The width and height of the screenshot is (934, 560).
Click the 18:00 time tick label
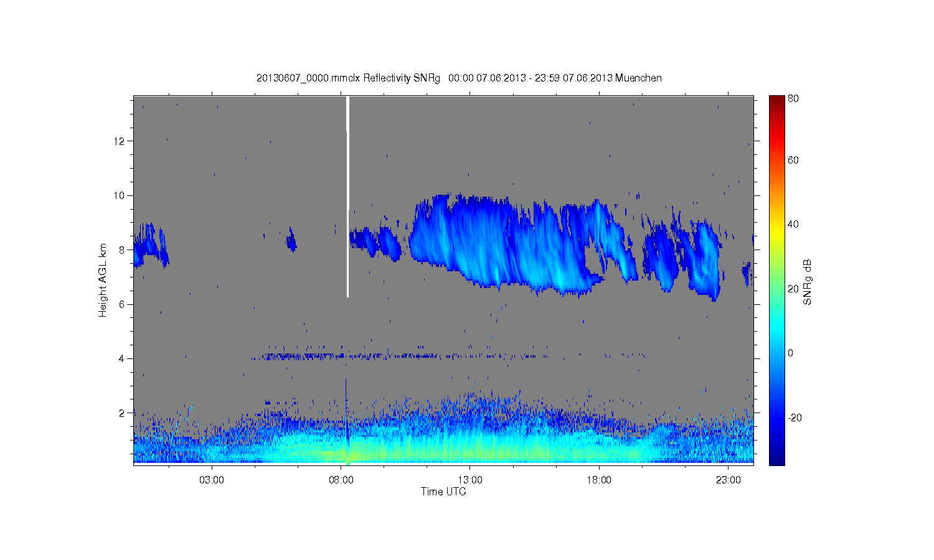click(599, 480)
